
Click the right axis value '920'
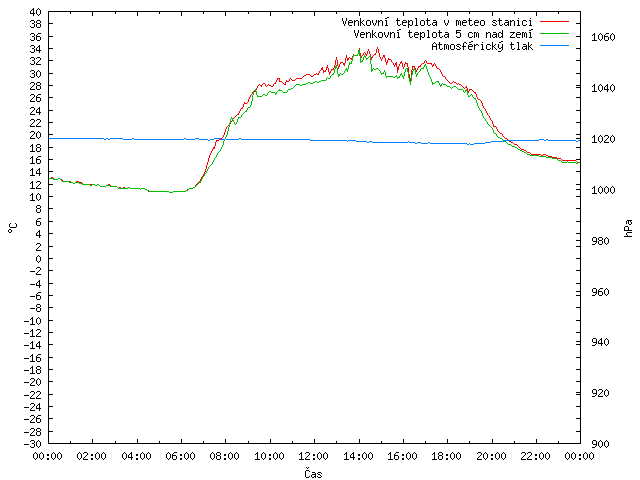[x=600, y=393]
